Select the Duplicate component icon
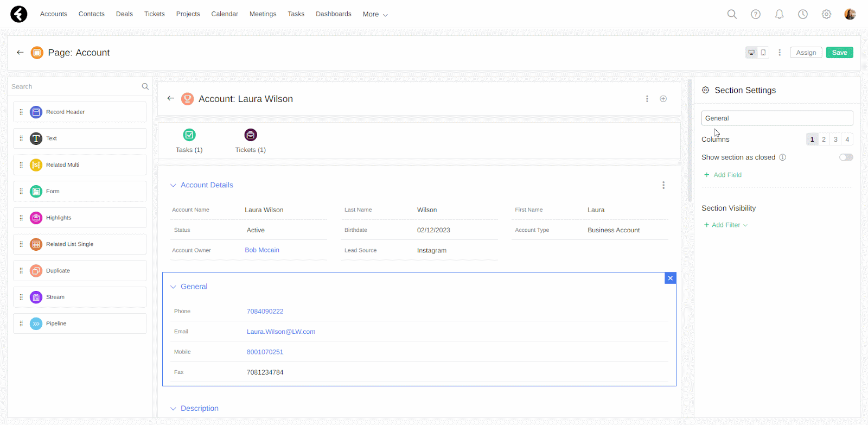The image size is (868, 425). pos(36,270)
